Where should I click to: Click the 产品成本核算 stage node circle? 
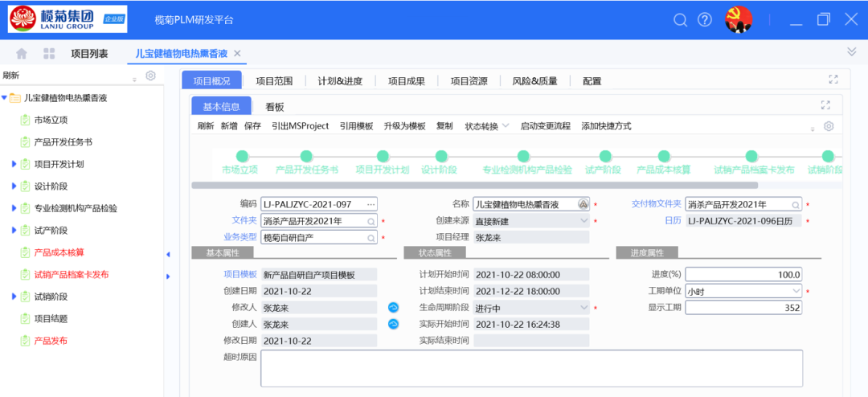pos(664,156)
